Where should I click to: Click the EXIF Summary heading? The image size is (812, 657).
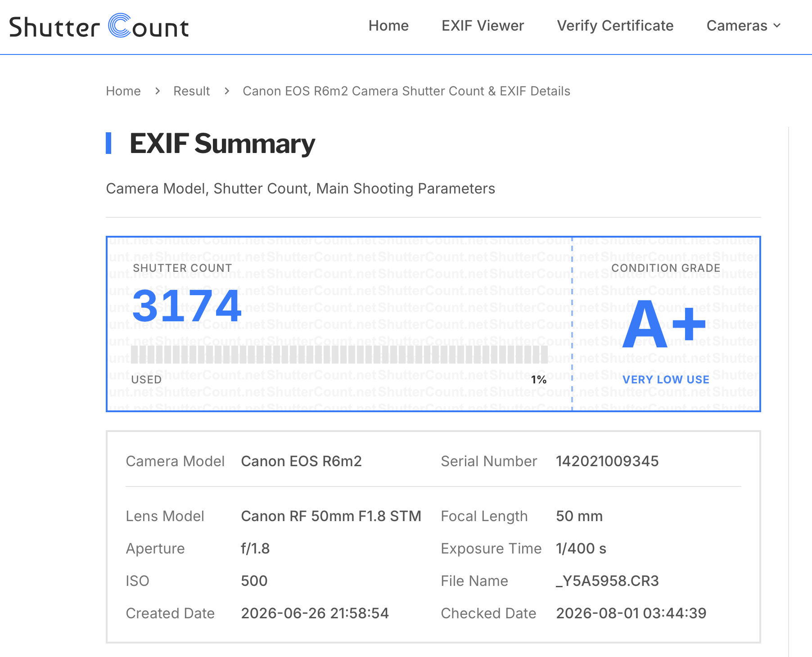pyautogui.click(x=222, y=144)
